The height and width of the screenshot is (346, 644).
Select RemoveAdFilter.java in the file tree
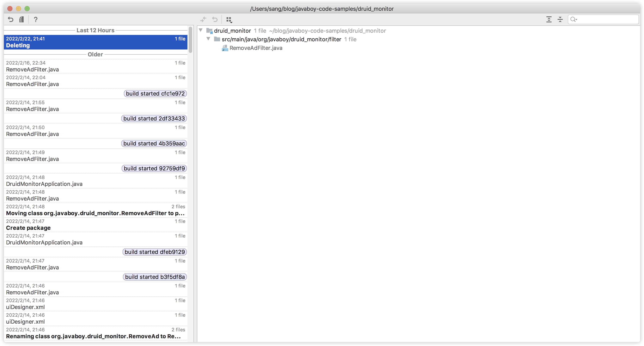click(x=256, y=48)
